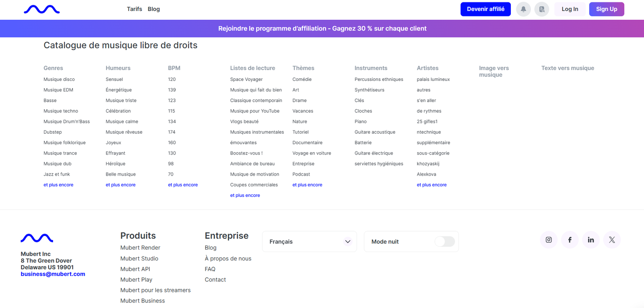Expand Genres with 'et plus encore'

point(58,185)
